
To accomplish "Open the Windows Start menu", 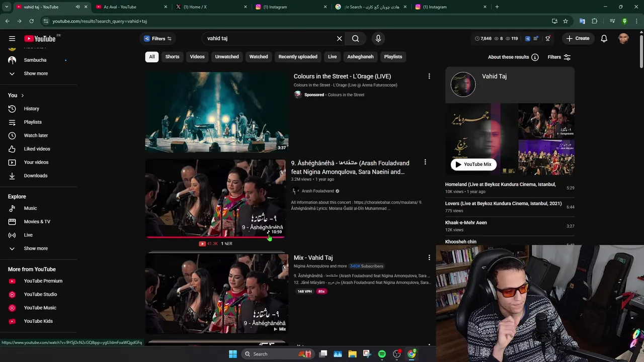I will 233,354.
